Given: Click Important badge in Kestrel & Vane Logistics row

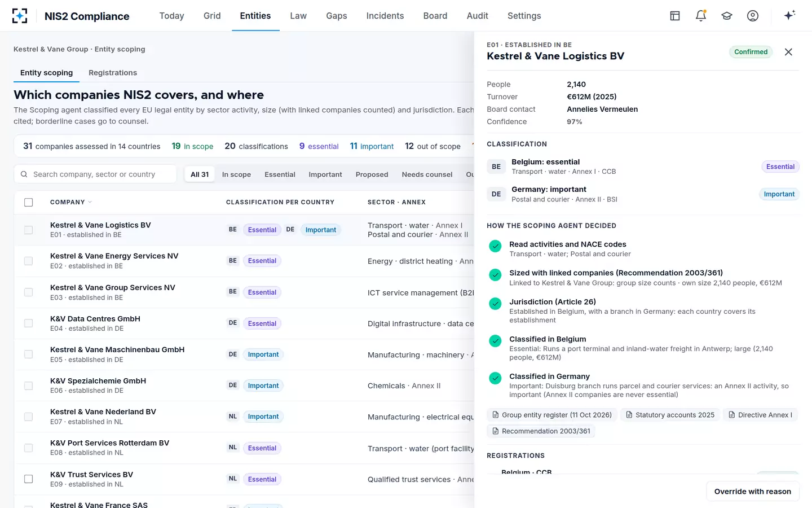Looking at the screenshot, I should 321,230.
